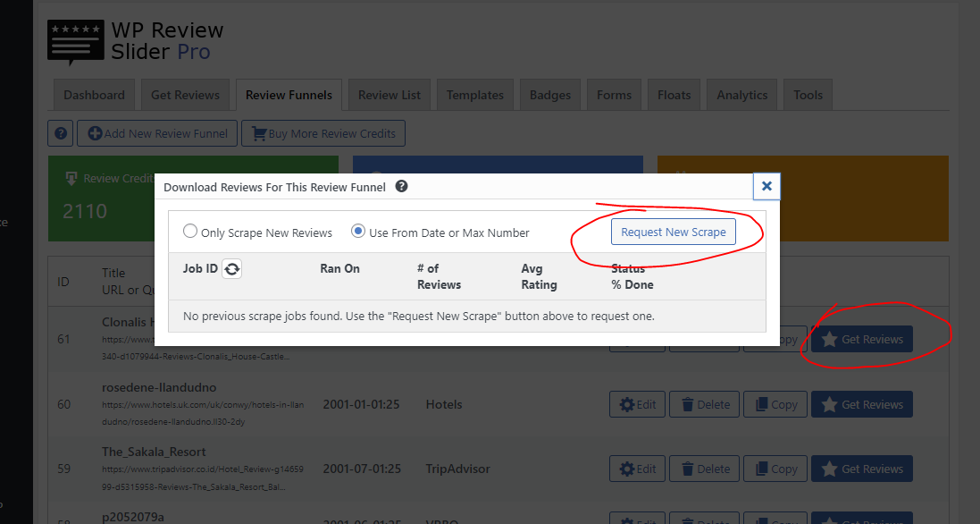Screen dimensions: 980x524
Task: Click Add New Review Funnel
Action: point(157,133)
